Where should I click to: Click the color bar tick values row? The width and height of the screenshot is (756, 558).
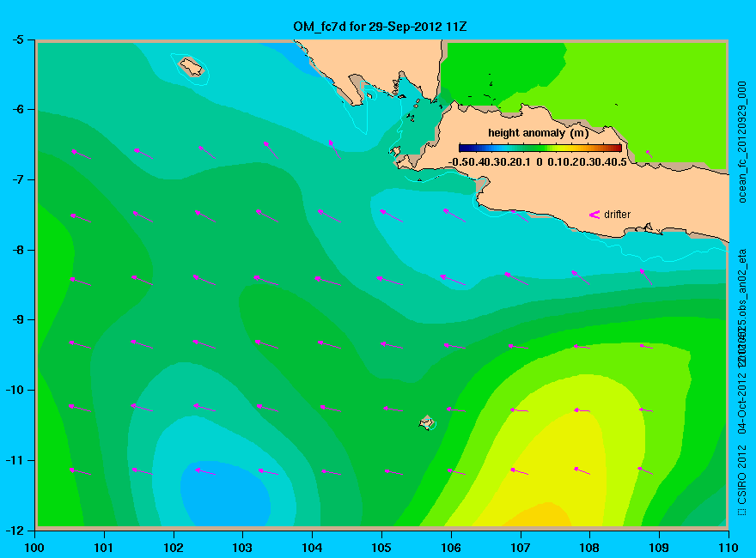pos(538,162)
